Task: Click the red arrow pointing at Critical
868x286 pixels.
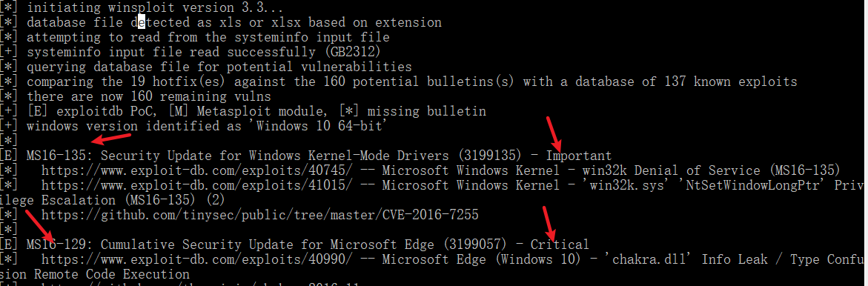Action: click(549, 222)
